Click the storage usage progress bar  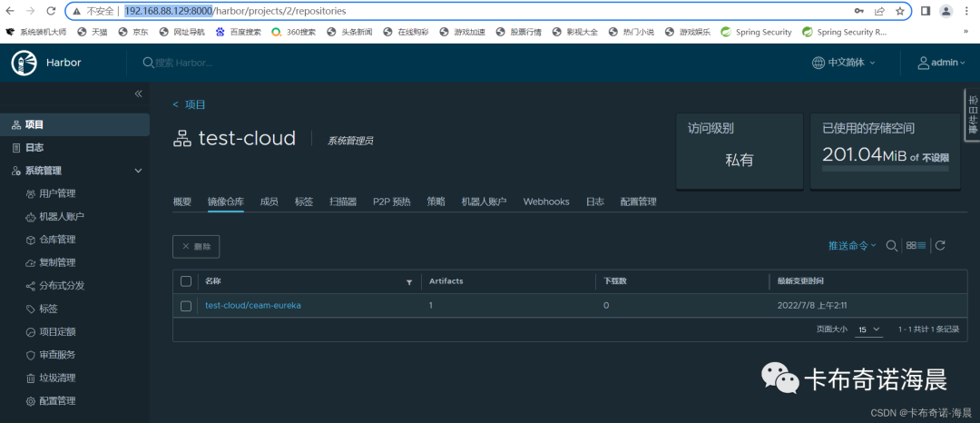(x=885, y=169)
